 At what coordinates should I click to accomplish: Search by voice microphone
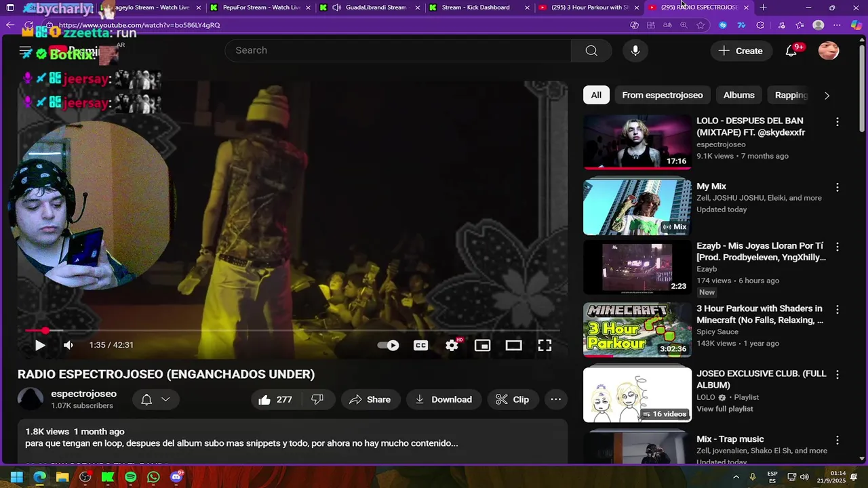pos(635,50)
